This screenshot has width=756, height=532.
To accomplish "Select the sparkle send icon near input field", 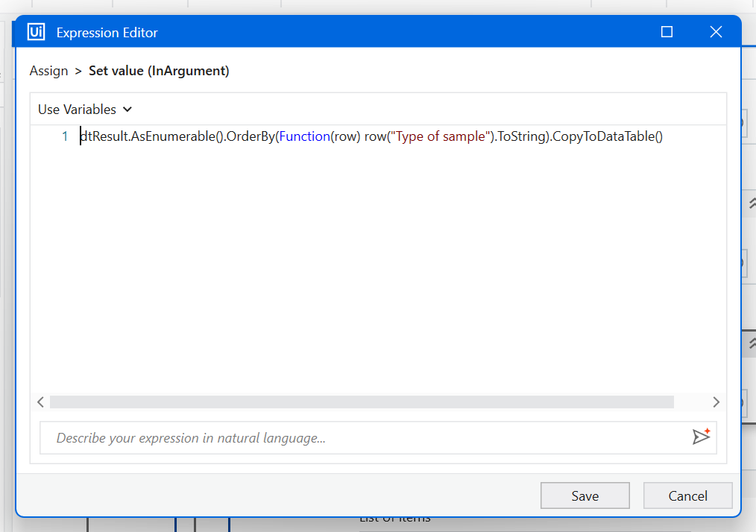I will pyautogui.click(x=701, y=437).
